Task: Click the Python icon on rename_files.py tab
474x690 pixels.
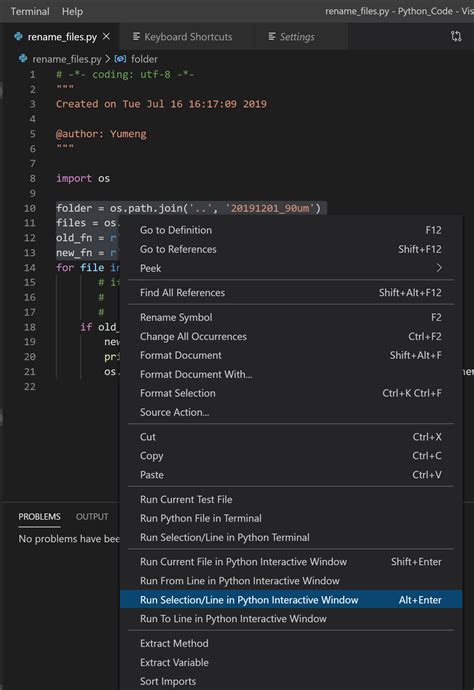Action: 18,37
